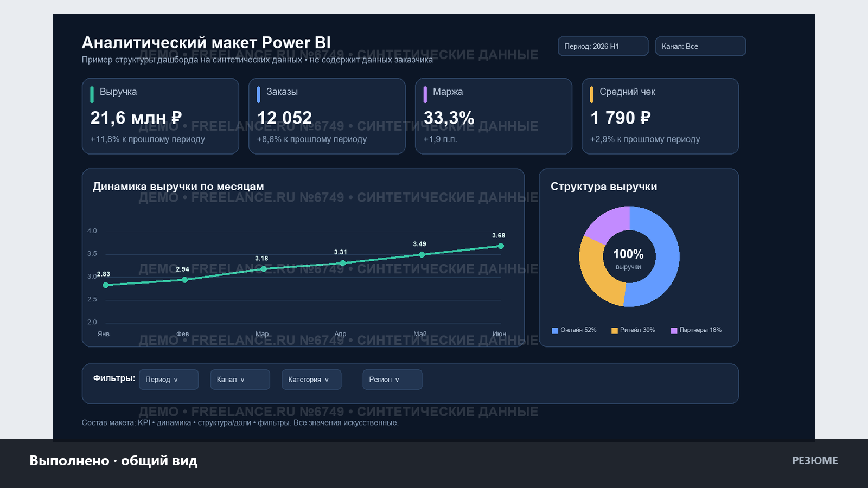Click the 3.68 data point for Июн

point(501,246)
